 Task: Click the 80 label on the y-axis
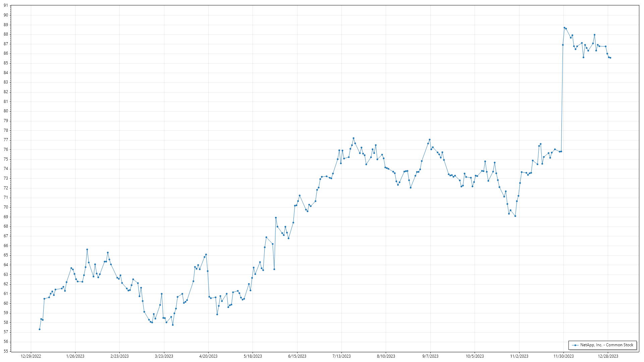pyautogui.click(x=6, y=111)
